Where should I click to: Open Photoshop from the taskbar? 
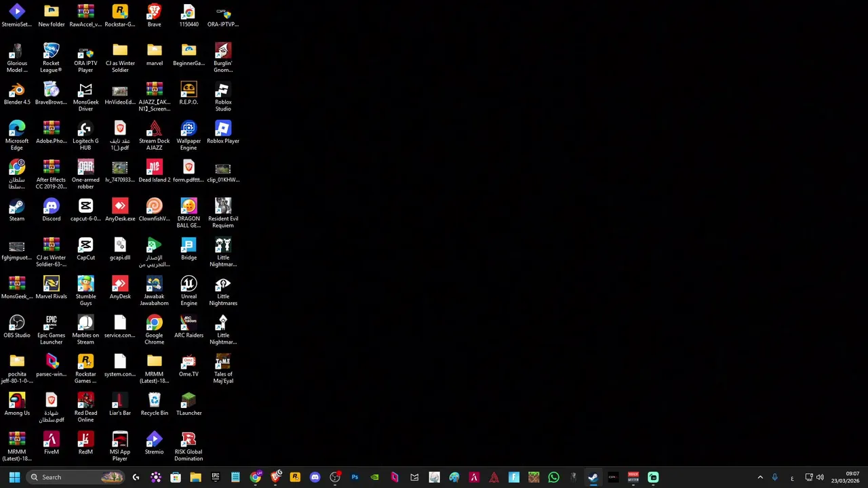(x=355, y=477)
